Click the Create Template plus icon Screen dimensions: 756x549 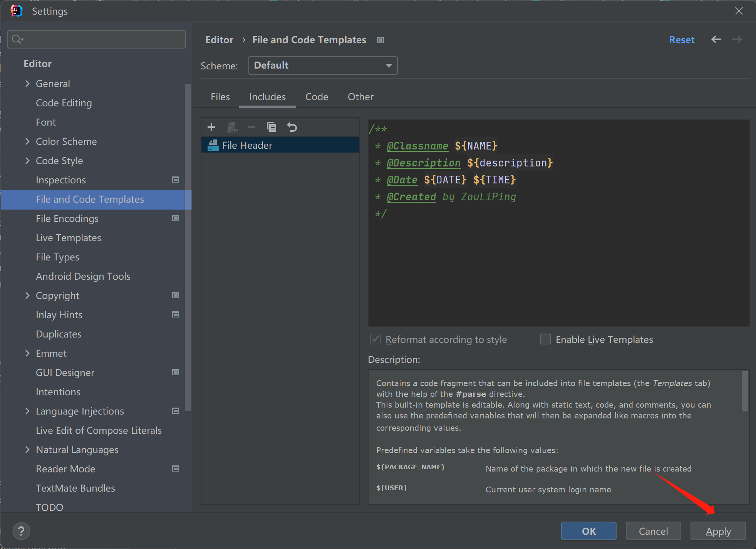click(x=211, y=127)
